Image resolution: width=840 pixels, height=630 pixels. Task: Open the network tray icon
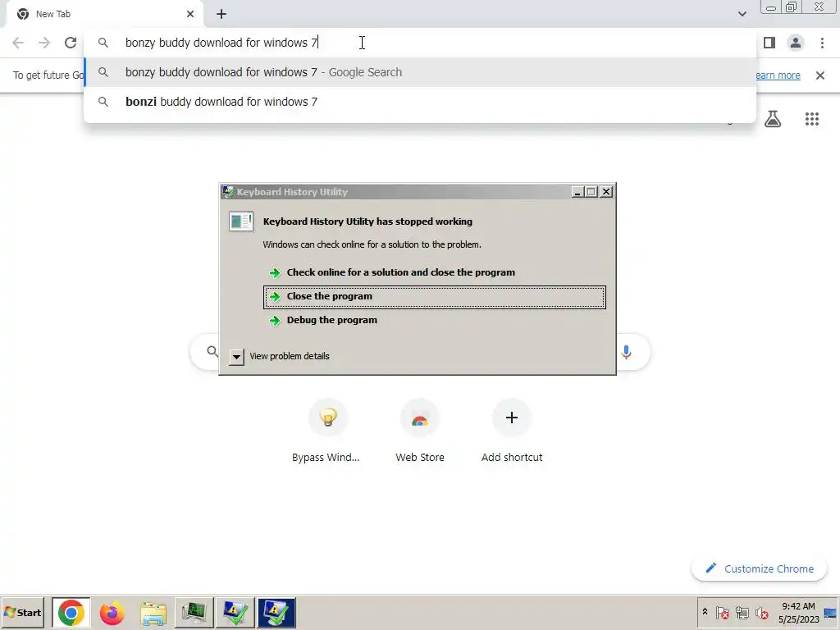click(742, 613)
